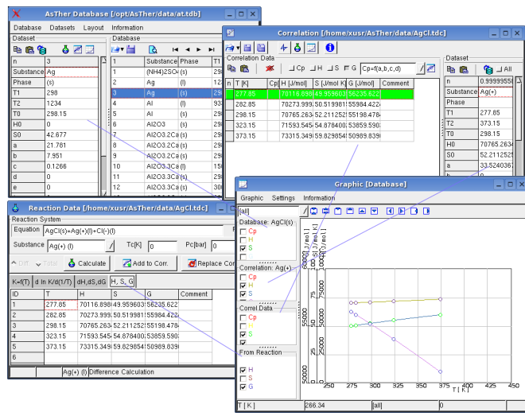The width and height of the screenshot is (525, 420).
Task: Open the Datasets menu
Action: pyautogui.click(x=62, y=27)
